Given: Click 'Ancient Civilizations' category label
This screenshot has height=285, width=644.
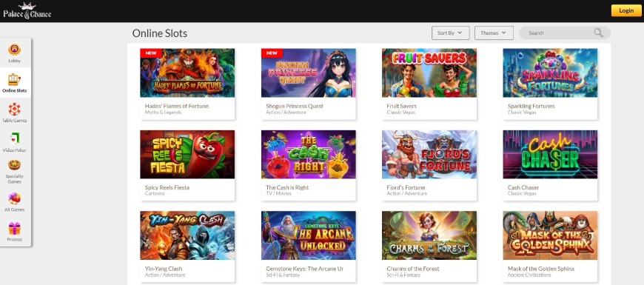Looking at the screenshot, I should click(x=530, y=275).
